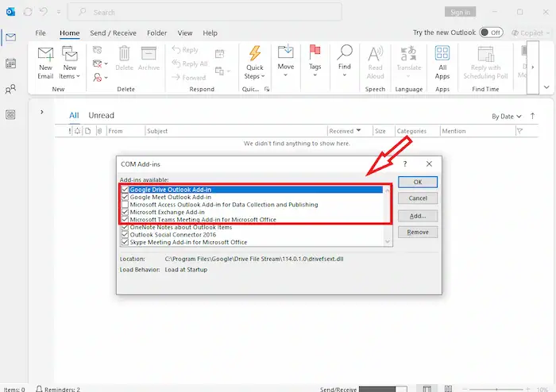
Task: Open the Send / Receive tab
Action: tap(113, 33)
